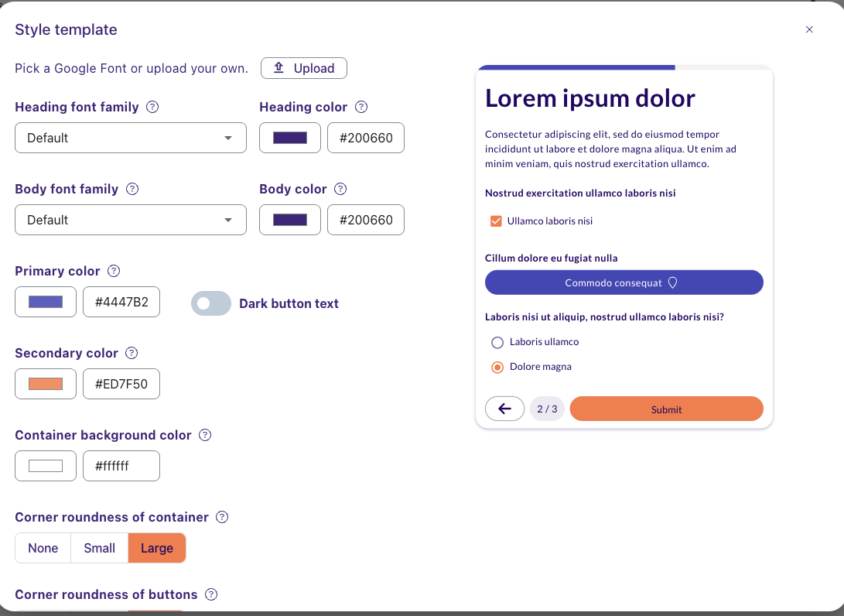844x616 pixels.
Task: Click the Container background hex field #ffffff
Action: click(x=121, y=466)
